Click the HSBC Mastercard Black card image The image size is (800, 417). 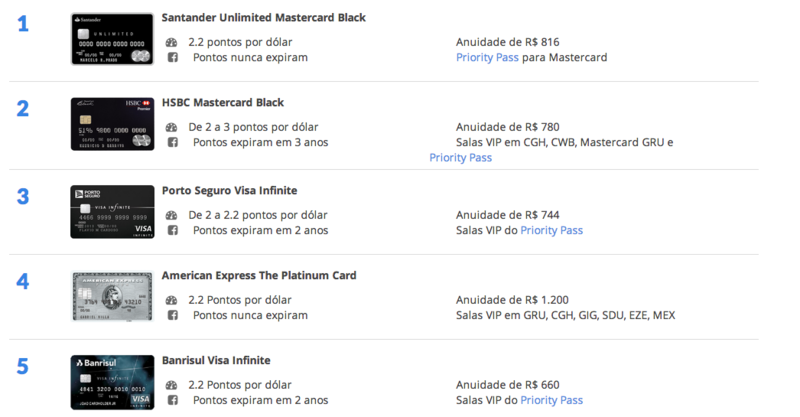(x=112, y=124)
